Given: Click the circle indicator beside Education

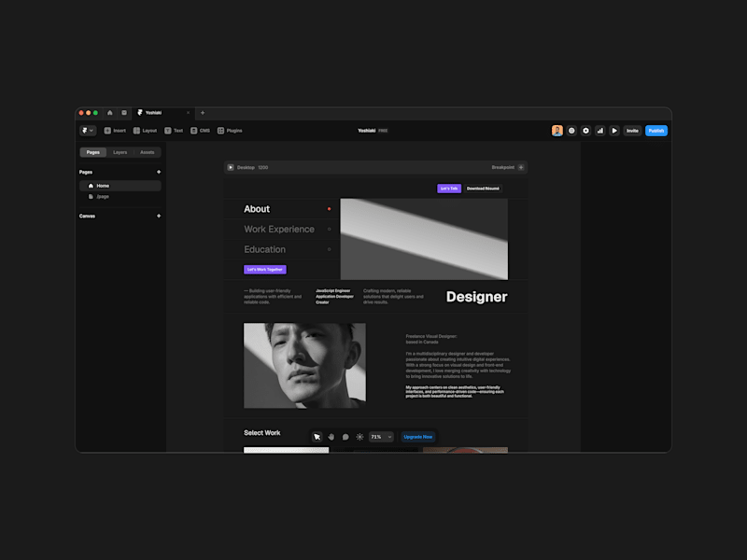Looking at the screenshot, I should [330, 249].
